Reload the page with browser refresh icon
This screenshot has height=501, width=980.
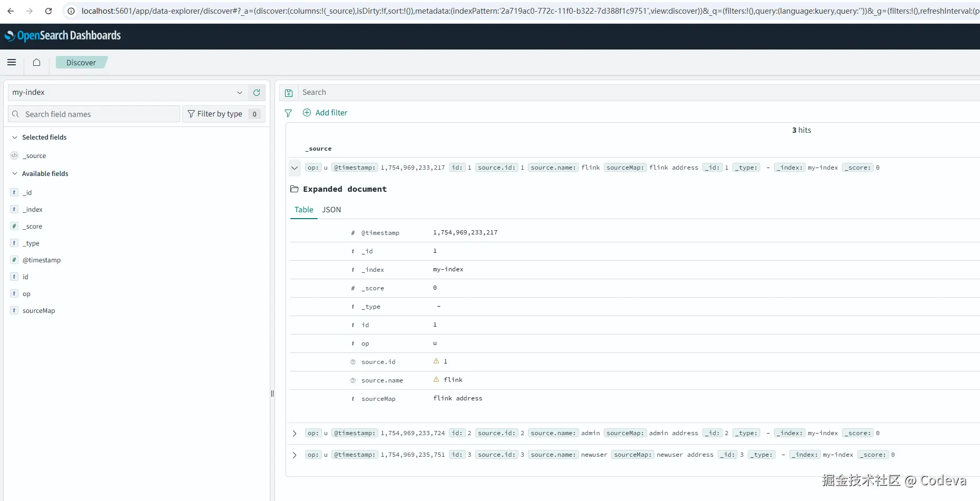48,11
